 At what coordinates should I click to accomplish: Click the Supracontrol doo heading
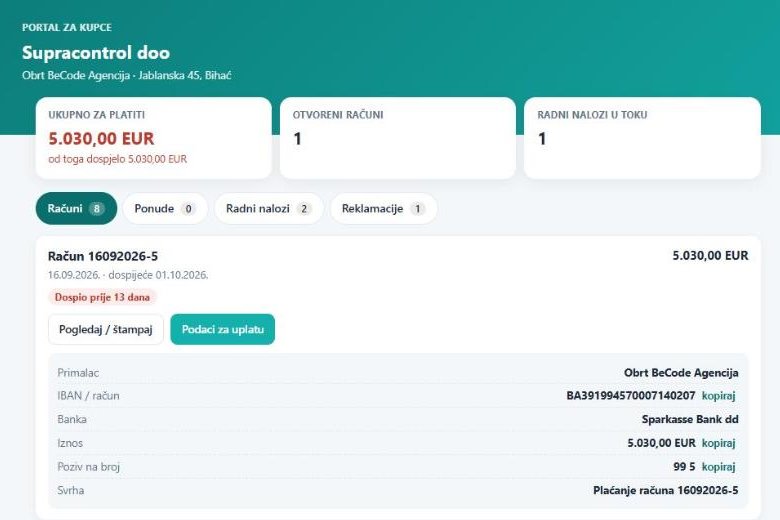[x=96, y=53]
